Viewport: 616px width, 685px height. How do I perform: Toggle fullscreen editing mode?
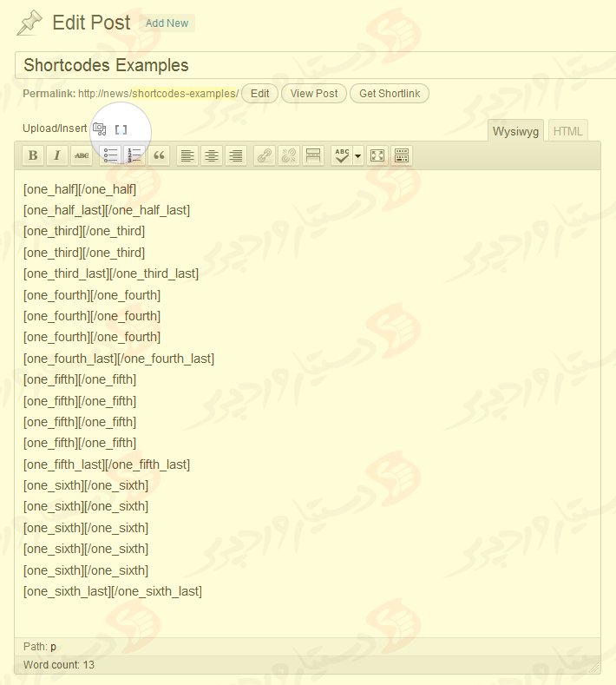pyautogui.click(x=377, y=155)
